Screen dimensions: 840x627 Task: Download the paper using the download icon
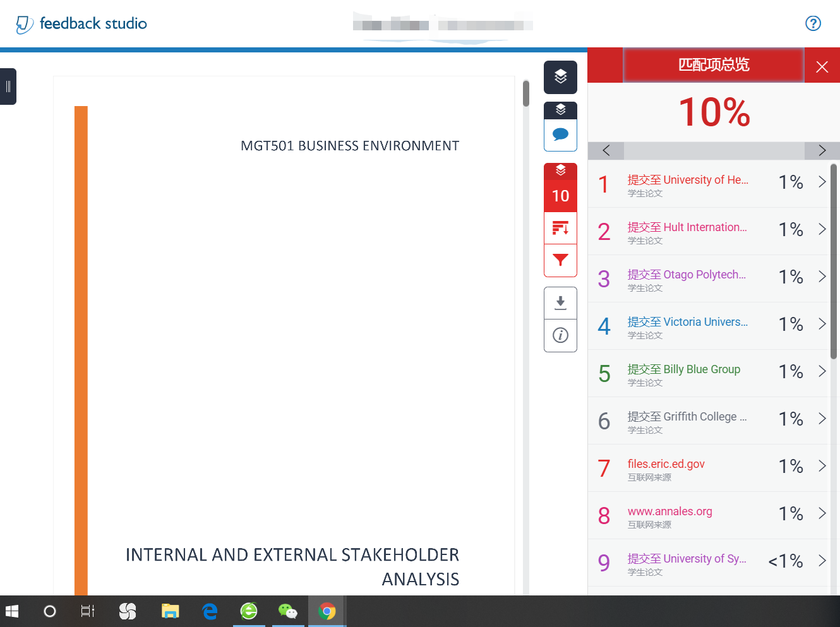(560, 303)
